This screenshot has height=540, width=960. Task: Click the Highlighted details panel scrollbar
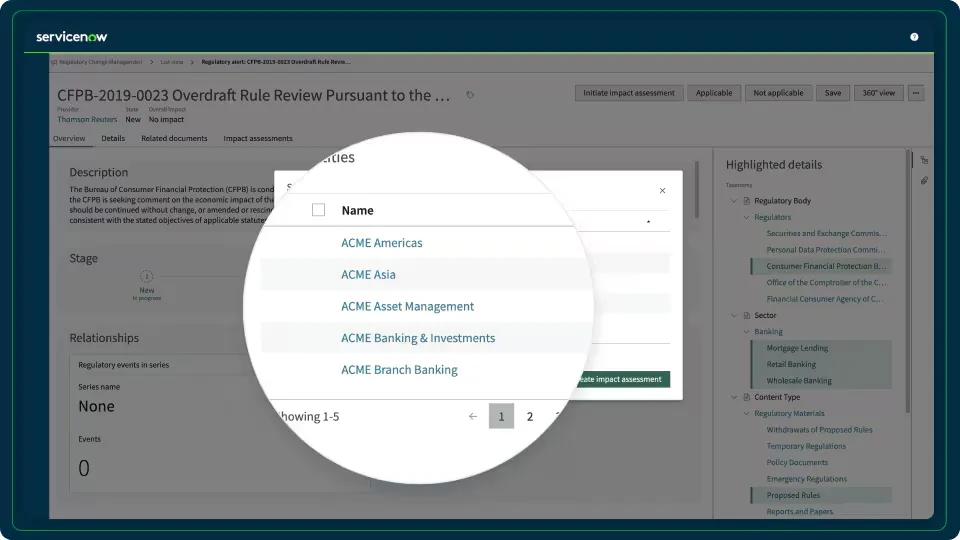pyautogui.click(x=907, y=282)
